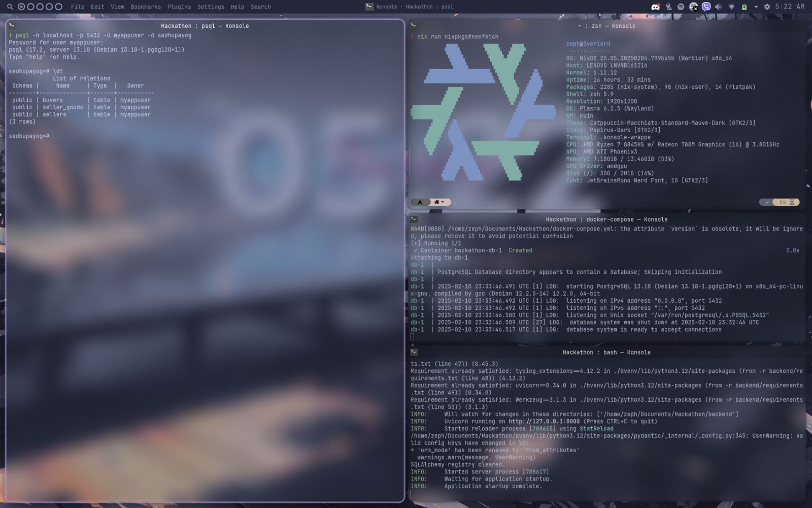
Task: Focus the 'Hackathon : bash — Konsole' title bar
Action: pos(606,352)
